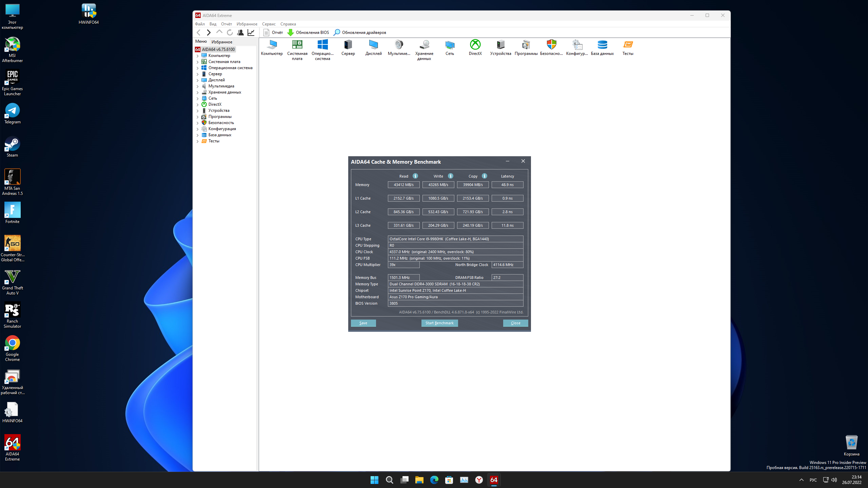Open Microsoft Edge from the taskbar
The image size is (868, 488).
coord(434,480)
